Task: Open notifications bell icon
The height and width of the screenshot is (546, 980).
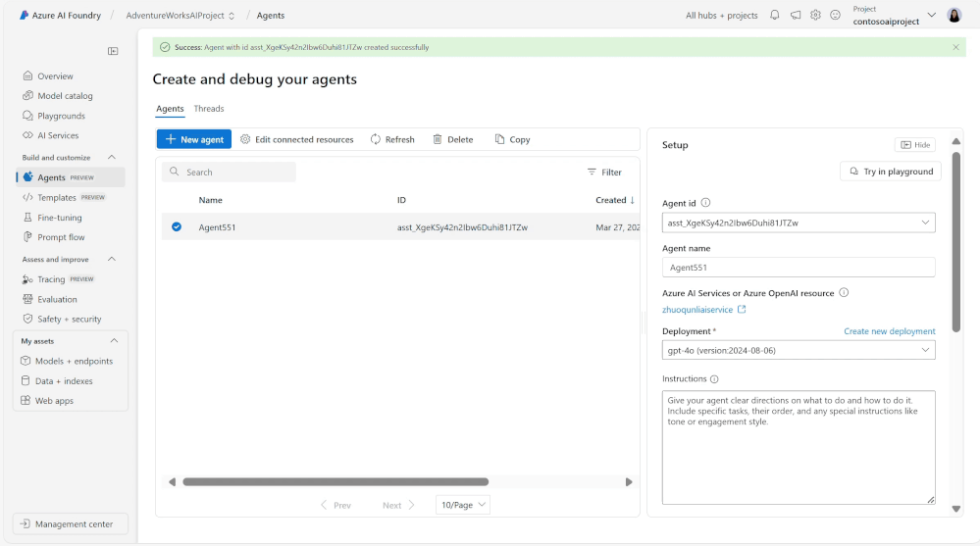Action: tap(774, 15)
